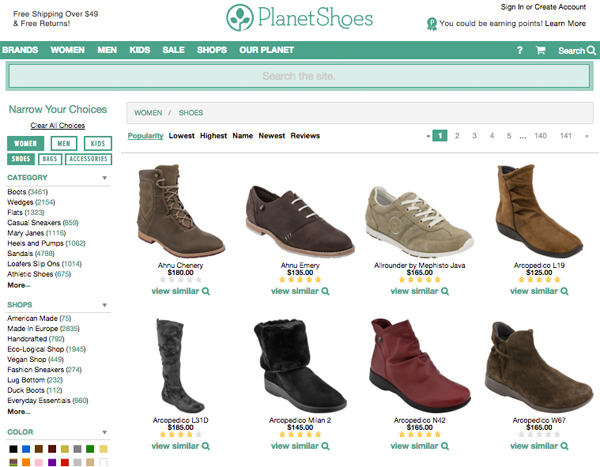
Task: Click the Search magnifier in nav bar
Action: pyautogui.click(x=591, y=50)
